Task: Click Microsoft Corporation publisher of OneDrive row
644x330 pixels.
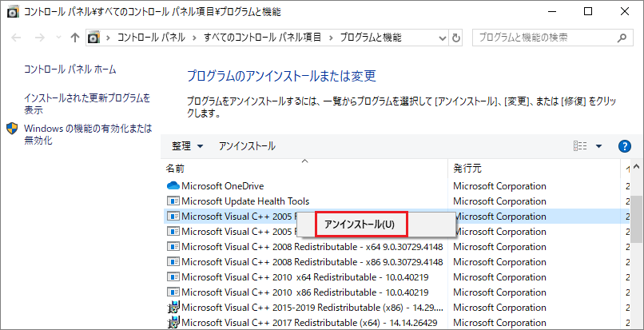Action: (x=499, y=186)
